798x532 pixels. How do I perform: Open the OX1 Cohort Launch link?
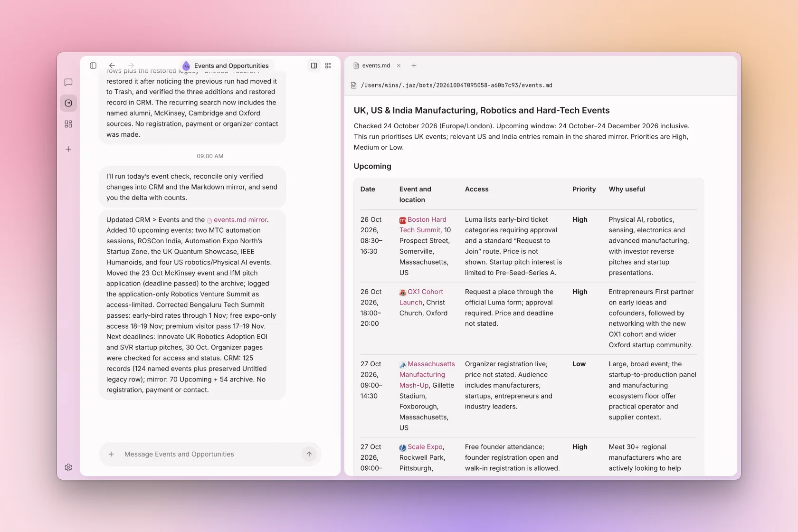[422, 297]
